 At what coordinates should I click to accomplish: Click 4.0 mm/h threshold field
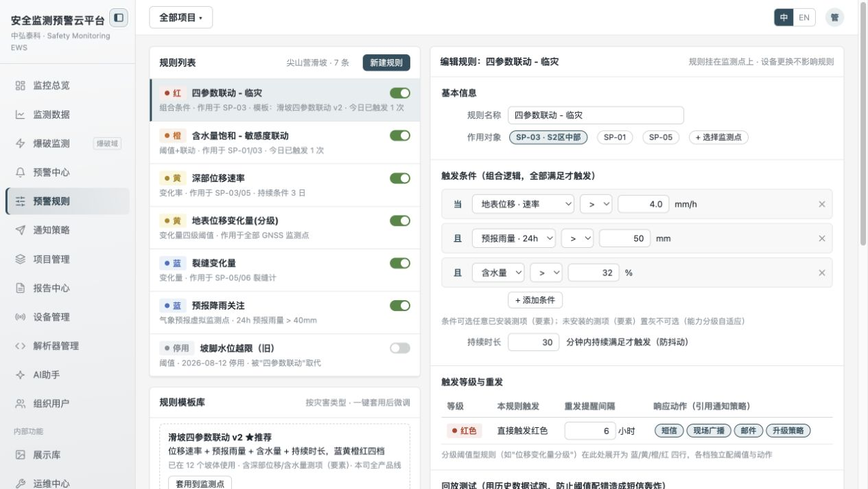tap(643, 204)
